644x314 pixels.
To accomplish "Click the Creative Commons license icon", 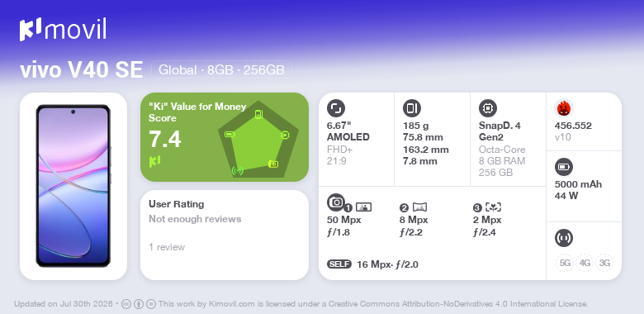I will point(126,304).
